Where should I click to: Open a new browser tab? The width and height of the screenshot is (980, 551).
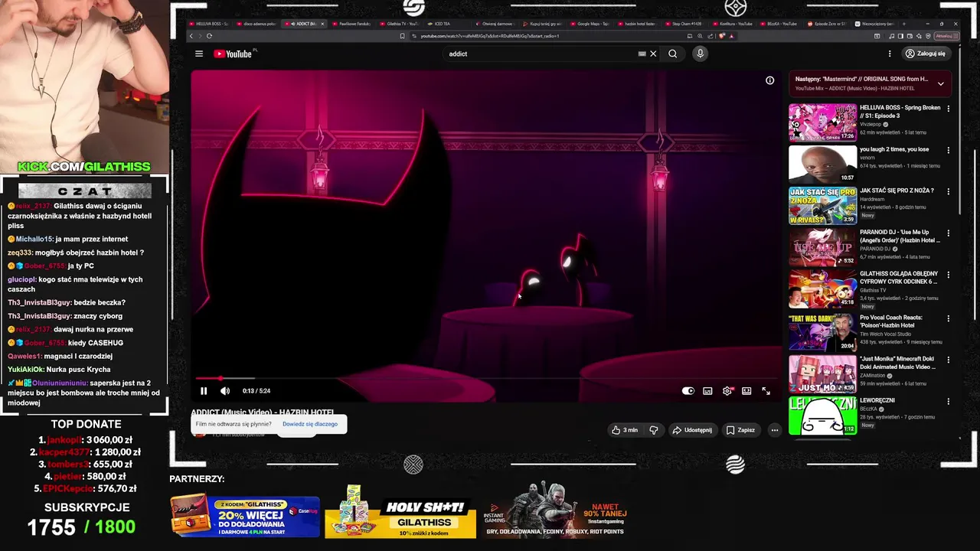(904, 24)
